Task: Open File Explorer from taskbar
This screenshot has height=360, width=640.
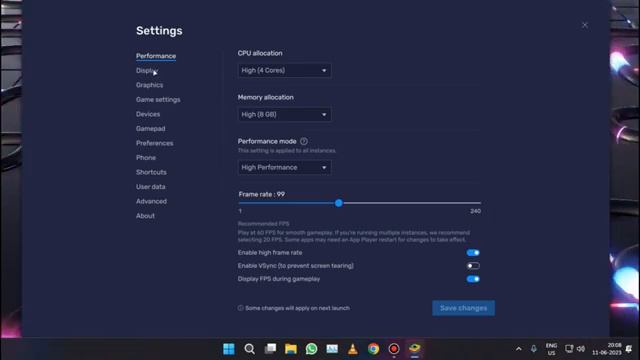Action: (x=291, y=349)
